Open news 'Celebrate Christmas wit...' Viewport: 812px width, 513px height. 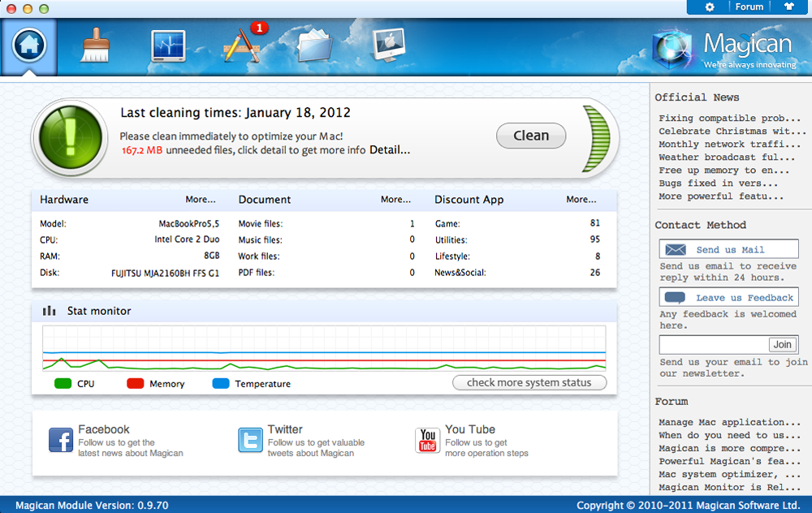tap(732, 131)
